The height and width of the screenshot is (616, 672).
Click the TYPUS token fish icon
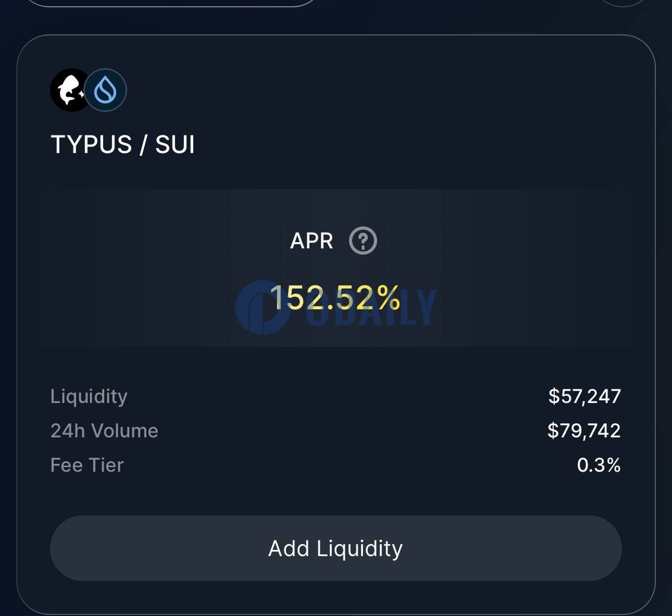71,90
